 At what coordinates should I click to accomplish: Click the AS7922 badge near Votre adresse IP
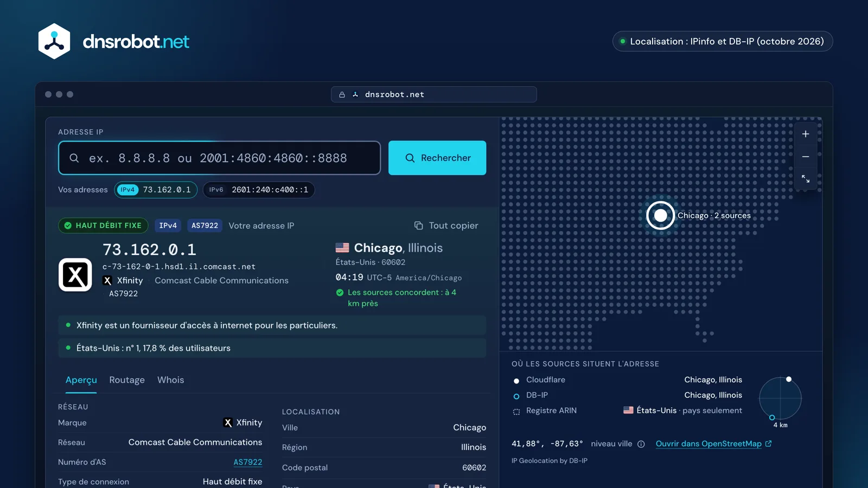click(205, 226)
